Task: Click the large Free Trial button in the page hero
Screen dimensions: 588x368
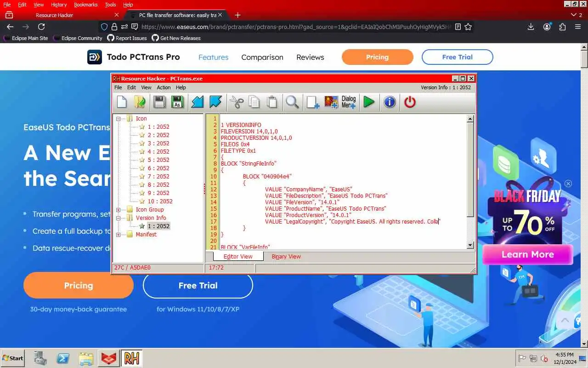Action: (x=198, y=285)
